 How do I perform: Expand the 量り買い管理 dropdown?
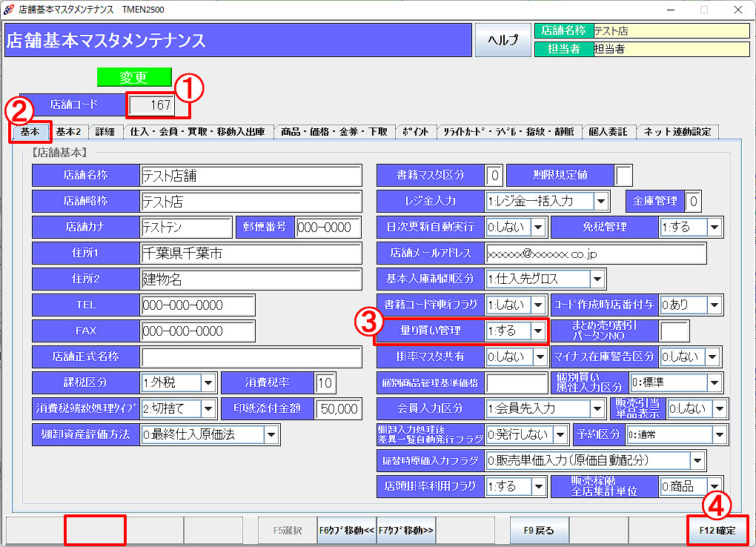coord(539,331)
